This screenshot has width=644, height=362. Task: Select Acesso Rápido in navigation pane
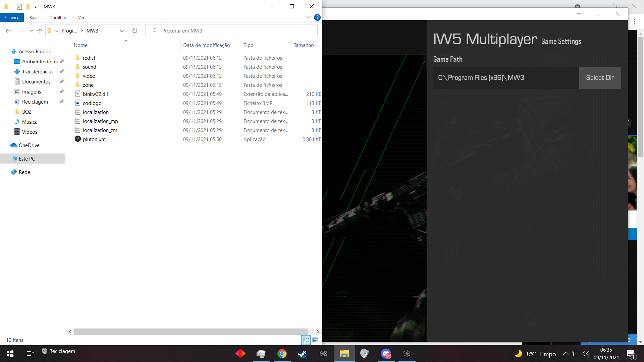pyautogui.click(x=35, y=51)
